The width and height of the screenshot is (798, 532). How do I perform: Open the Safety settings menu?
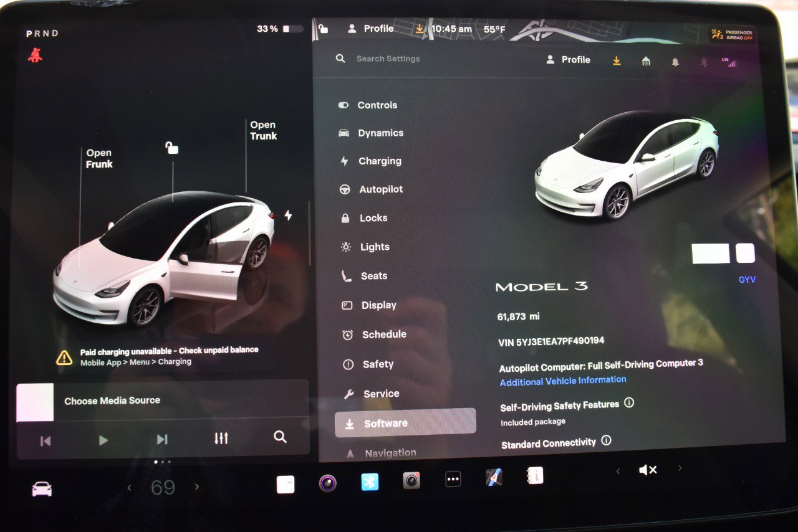368,364
